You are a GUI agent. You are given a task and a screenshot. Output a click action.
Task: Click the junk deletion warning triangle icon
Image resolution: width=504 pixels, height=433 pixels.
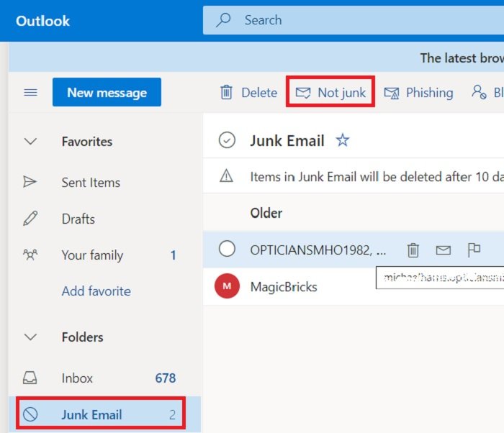pyautogui.click(x=226, y=176)
